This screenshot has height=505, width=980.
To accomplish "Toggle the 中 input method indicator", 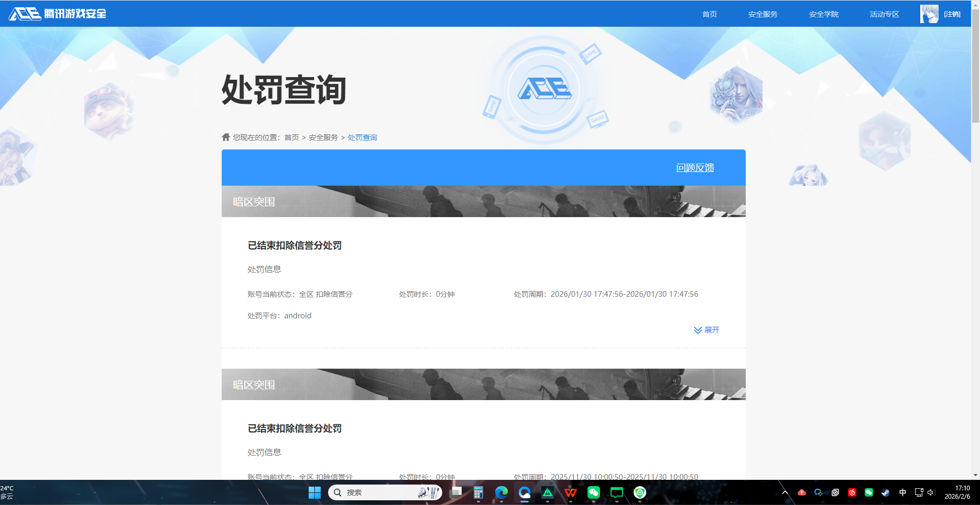I will [x=902, y=492].
